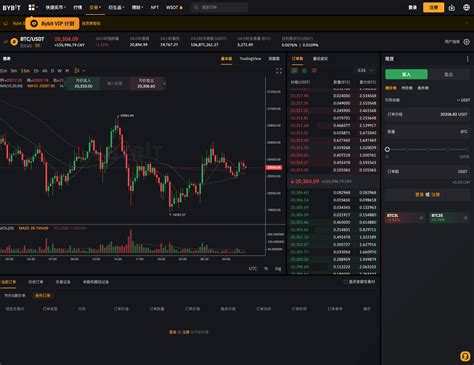Select the 5m timeframe
The image size is (474, 365).
coord(14,71)
